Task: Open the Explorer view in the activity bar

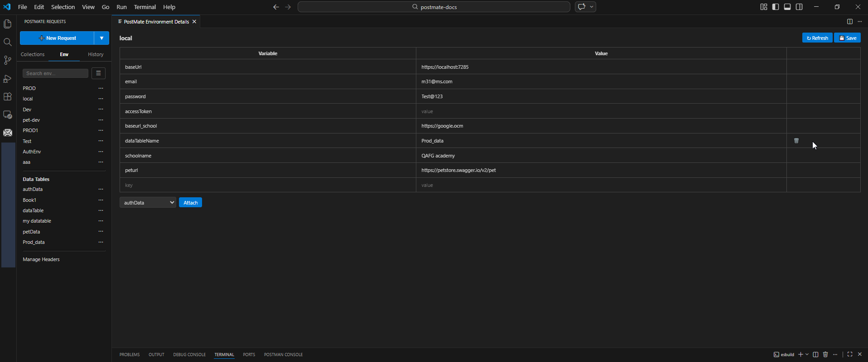Action: pyautogui.click(x=8, y=24)
